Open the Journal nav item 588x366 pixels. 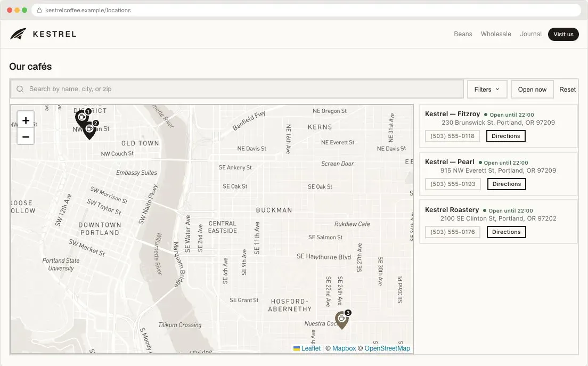[530, 34]
